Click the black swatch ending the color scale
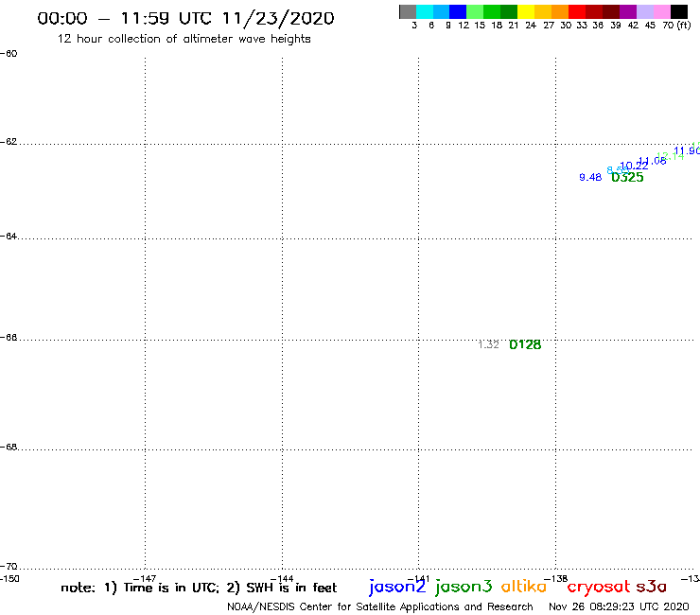Image resolution: width=700 pixels, height=615 pixels. click(x=678, y=11)
